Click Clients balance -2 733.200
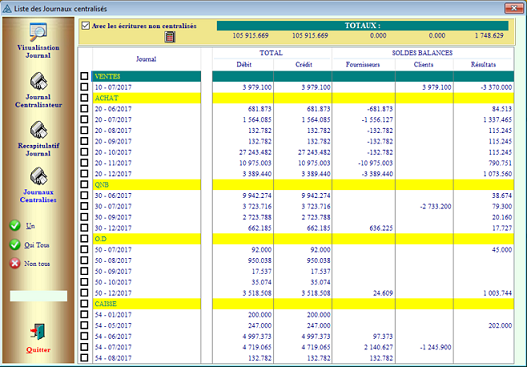 point(436,206)
